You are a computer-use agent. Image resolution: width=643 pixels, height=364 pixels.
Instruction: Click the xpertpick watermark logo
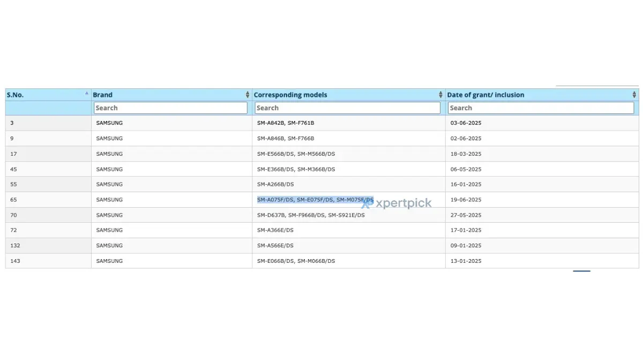click(397, 203)
